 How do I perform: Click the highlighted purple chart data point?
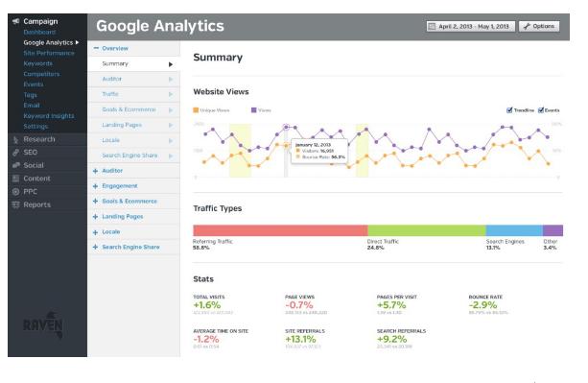point(286,127)
